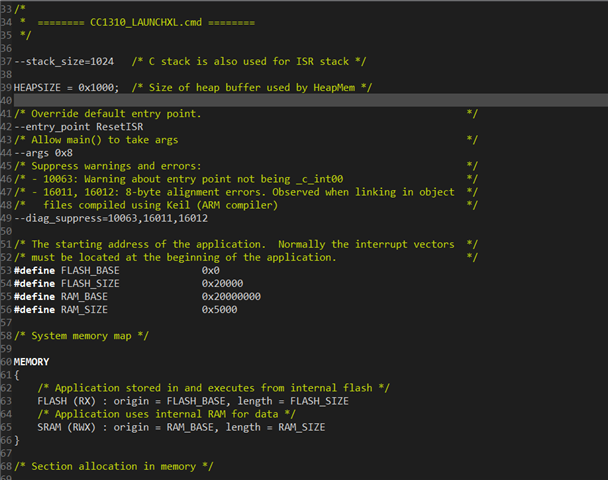Click line number 37 in the gutter
Viewport: 608px width, 480px height.
coord(7,62)
